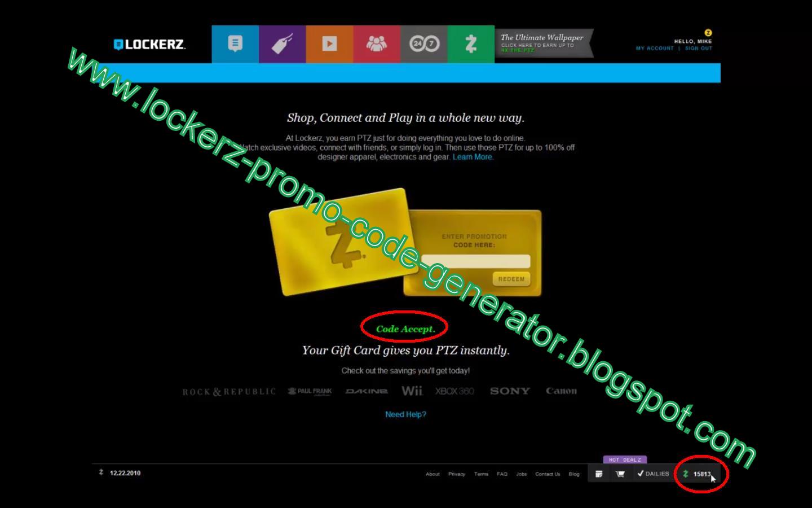Click the yellow Z badge above Hello Mike
This screenshot has height=508, width=812.
click(708, 33)
